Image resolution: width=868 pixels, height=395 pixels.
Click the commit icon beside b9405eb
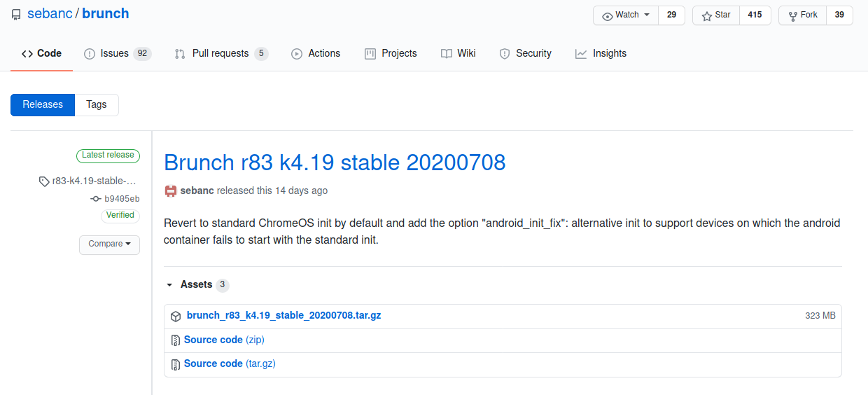click(96, 199)
